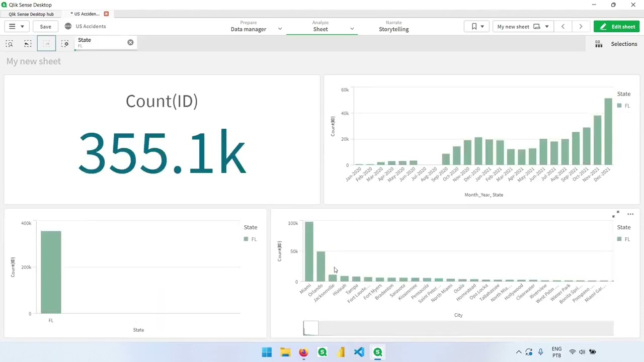Click the FL legend swatch in the monthly chart
Image resolution: width=644 pixels, height=362 pixels.
pos(620,106)
